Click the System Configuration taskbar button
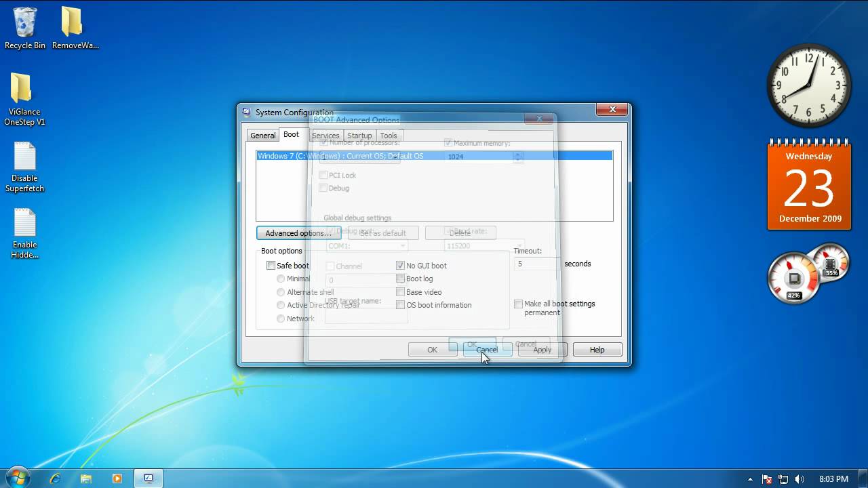Image resolution: width=868 pixels, height=488 pixels. [x=149, y=479]
